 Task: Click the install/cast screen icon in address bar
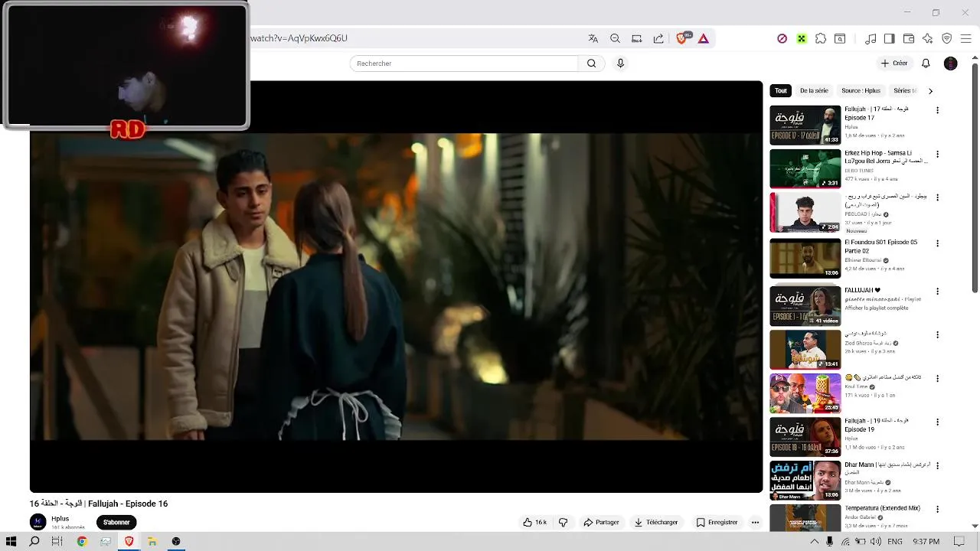coord(636,38)
